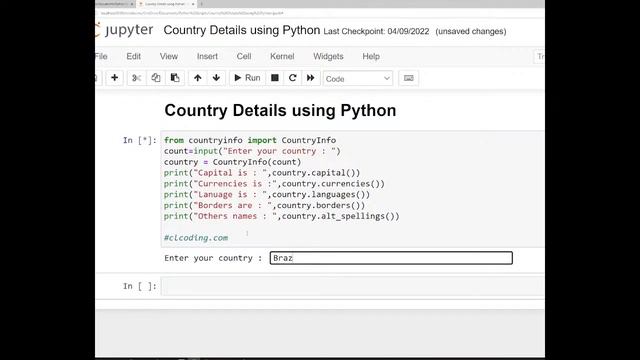
Task: Click the #clcoding.com comment line
Action: 196,238
